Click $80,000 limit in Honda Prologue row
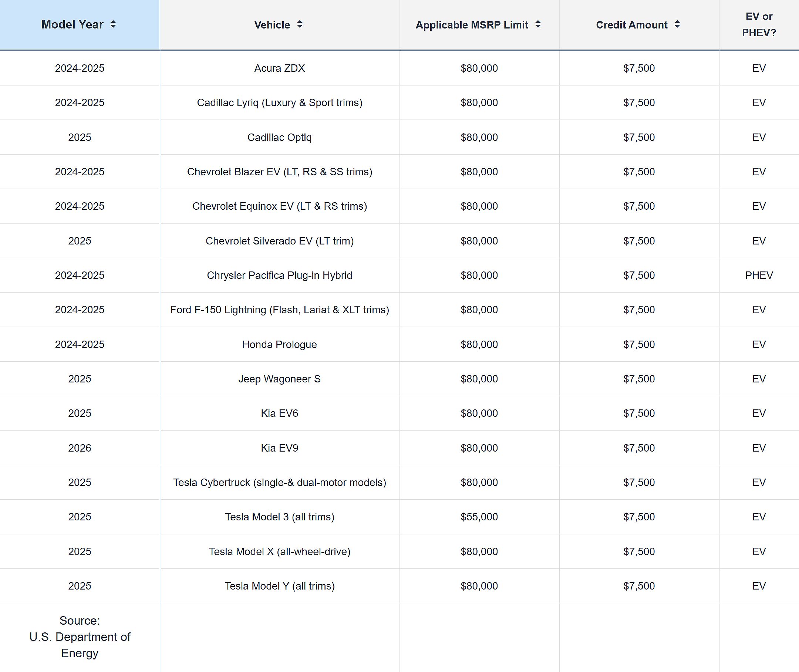This screenshot has width=799, height=672. [479, 344]
